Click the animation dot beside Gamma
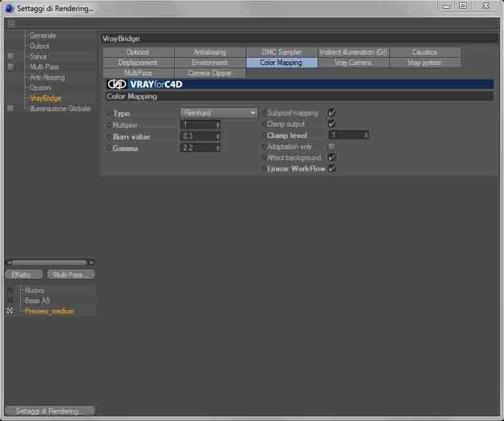Screen dimensions: 504x421 click(109, 149)
